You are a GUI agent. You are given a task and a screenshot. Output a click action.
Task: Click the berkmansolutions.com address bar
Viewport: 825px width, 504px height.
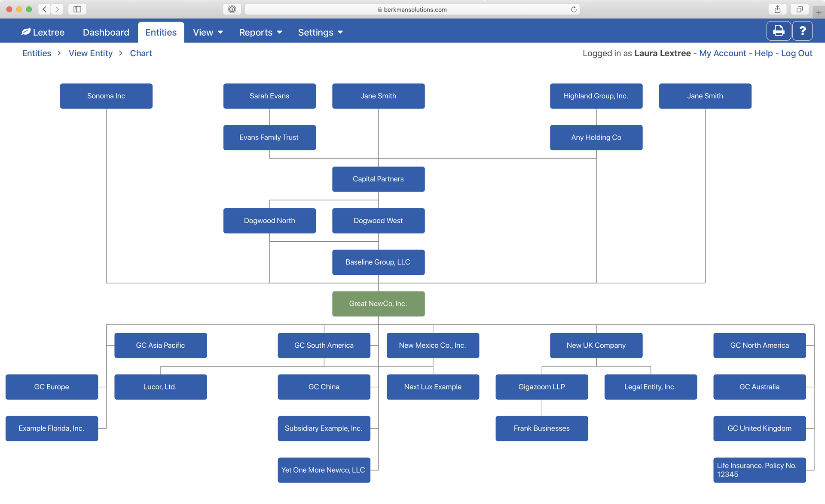(x=412, y=9)
